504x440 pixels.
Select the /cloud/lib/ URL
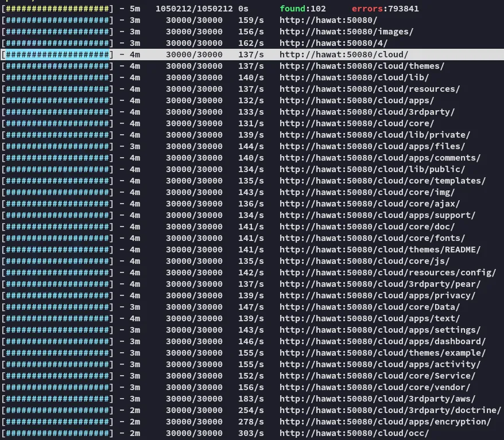tap(354, 77)
